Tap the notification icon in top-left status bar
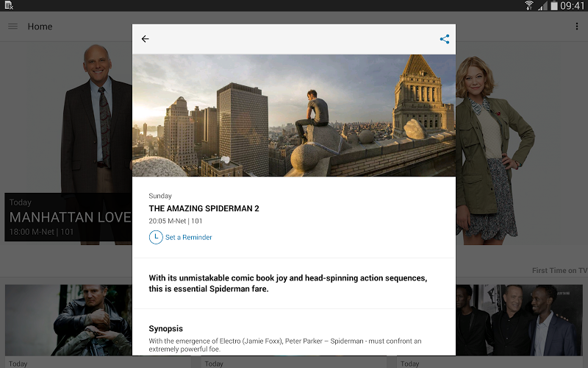 [x=8, y=6]
